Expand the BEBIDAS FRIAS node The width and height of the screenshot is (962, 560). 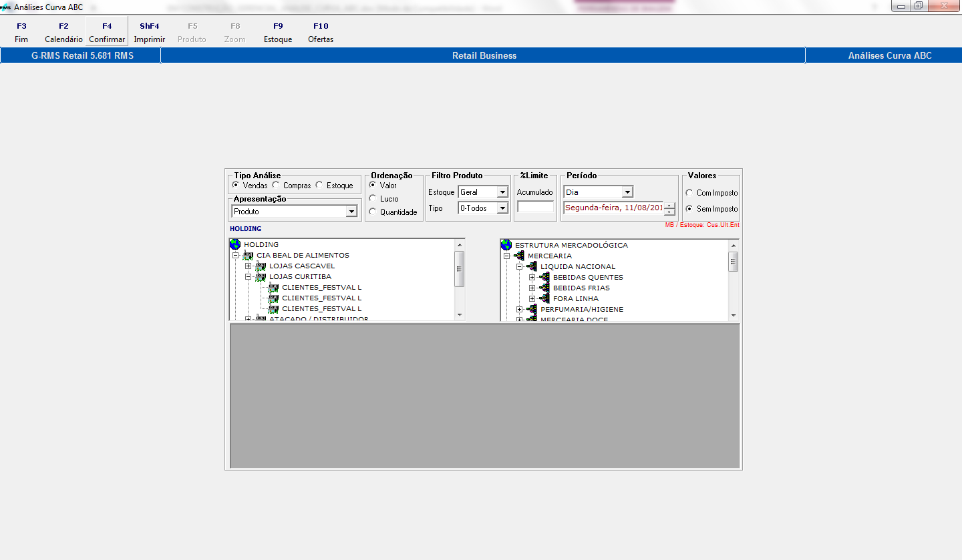pos(532,288)
